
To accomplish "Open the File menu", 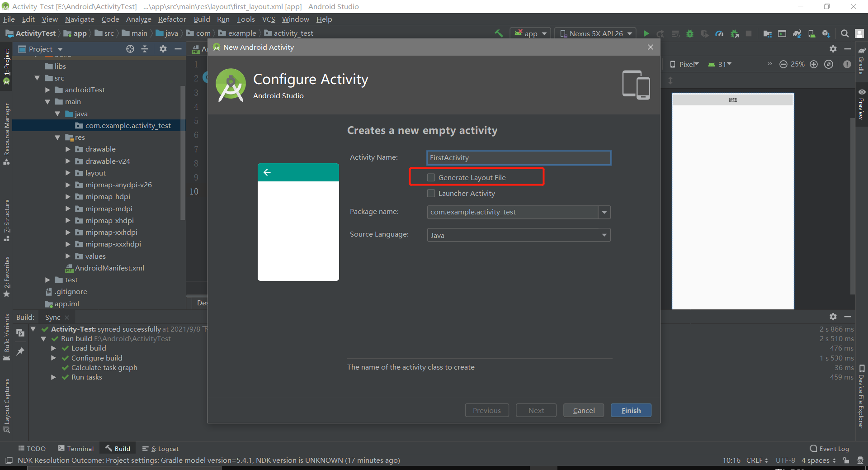I will [x=9, y=19].
